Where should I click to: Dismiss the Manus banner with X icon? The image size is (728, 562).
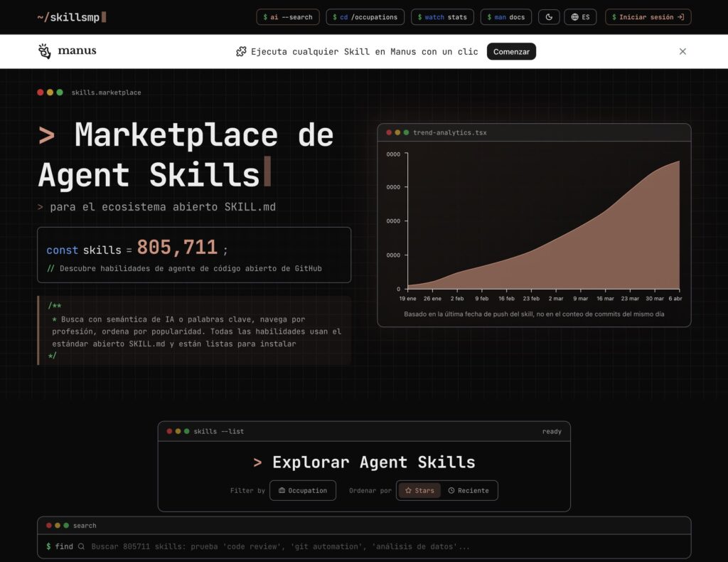[682, 51]
